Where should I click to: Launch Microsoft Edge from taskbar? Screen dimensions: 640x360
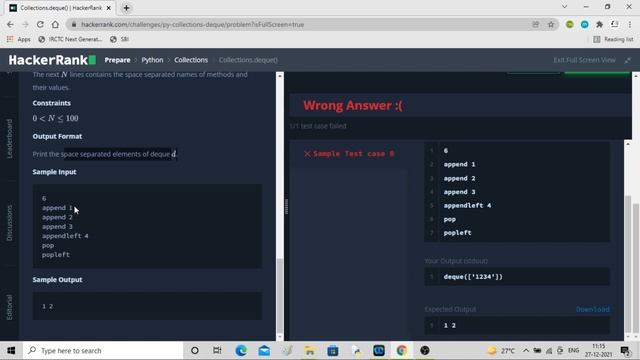241,351
